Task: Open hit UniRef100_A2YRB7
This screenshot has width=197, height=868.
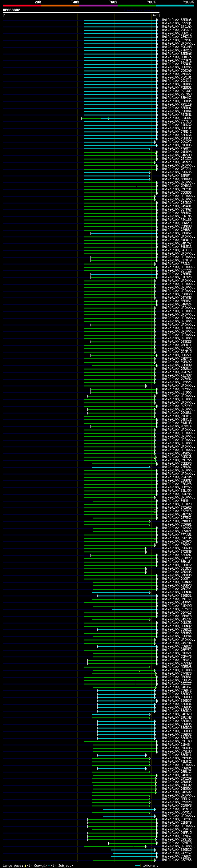Action: tap(176, 40)
